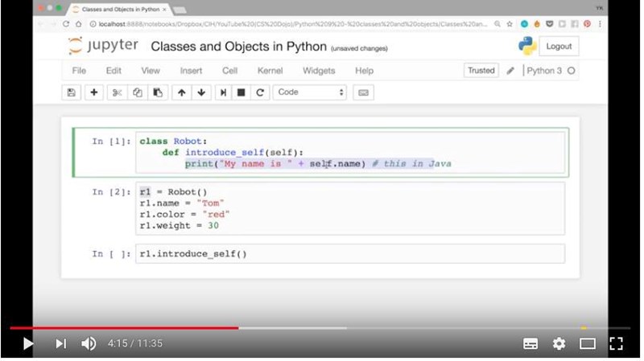
Task: Open the Kernel menu
Action: point(270,71)
